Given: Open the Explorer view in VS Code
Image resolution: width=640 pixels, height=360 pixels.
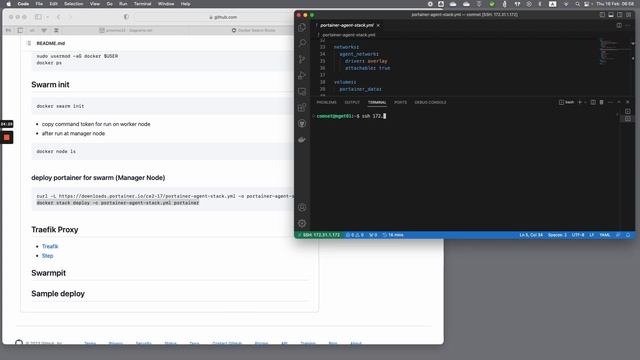Looking at the screenshot, I should coord(302,27).
